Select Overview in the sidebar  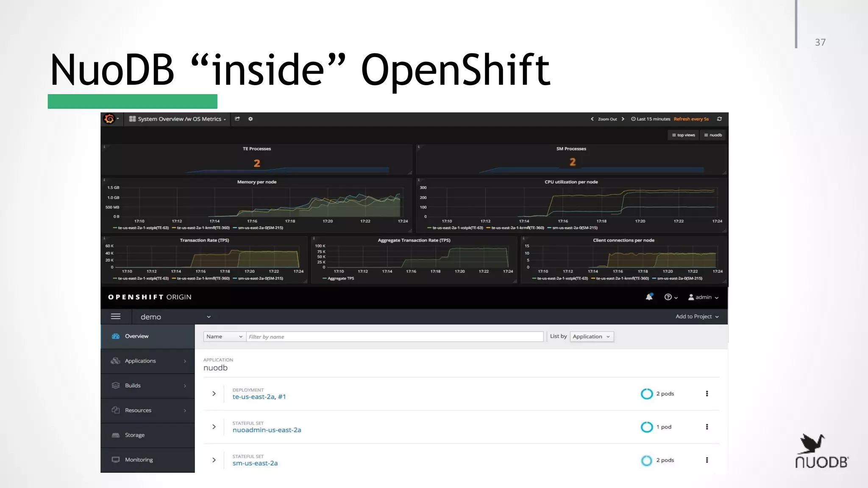[x=147, y=336]
